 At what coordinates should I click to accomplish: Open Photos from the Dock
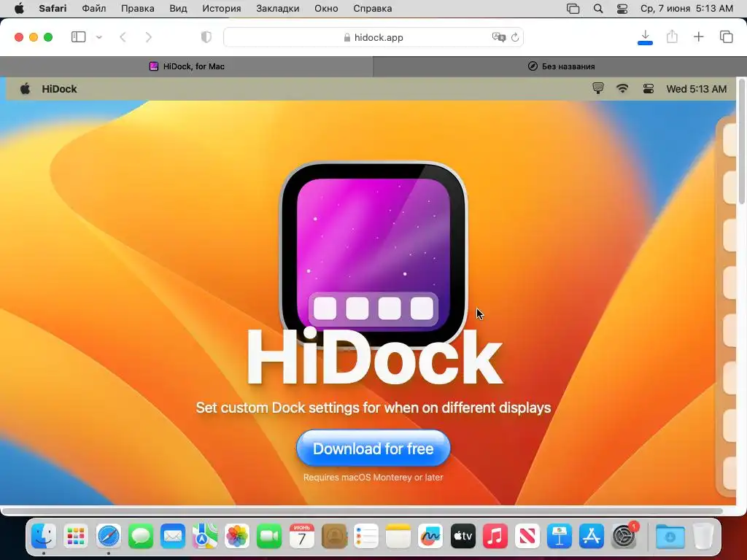(237, 537)
